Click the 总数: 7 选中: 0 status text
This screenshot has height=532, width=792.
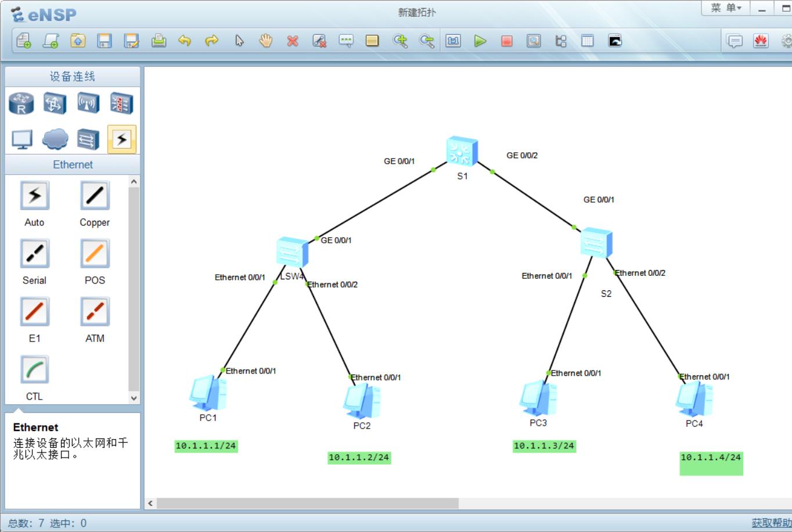(47, 523)
